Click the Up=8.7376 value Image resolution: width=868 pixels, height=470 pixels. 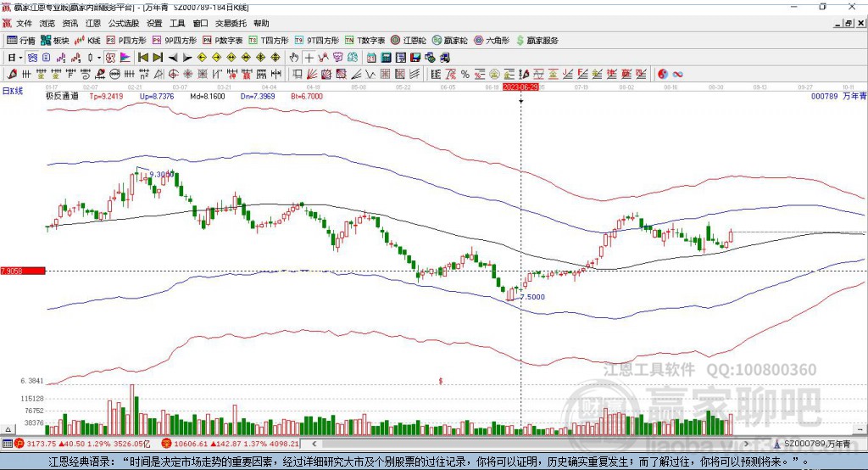[157, 96]
